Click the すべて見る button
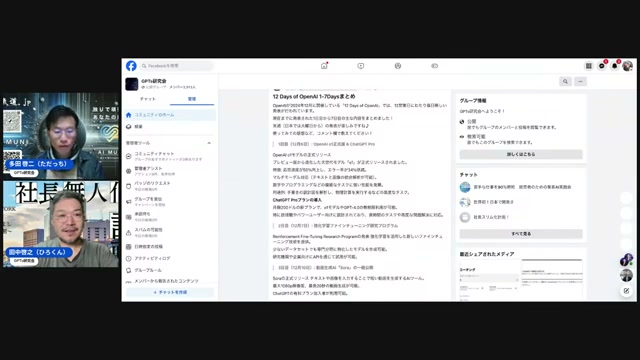Image resolution: width=640 pixels, height=360 pixels. click(x=521, y=234)
